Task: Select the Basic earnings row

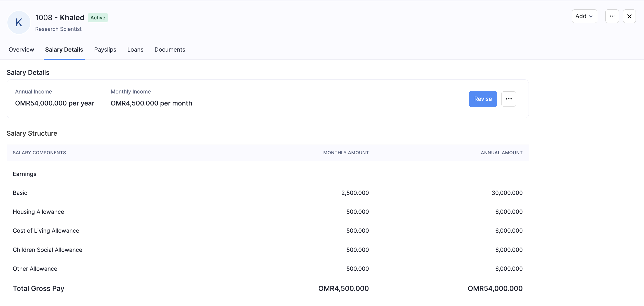Action: pos(20,193)
